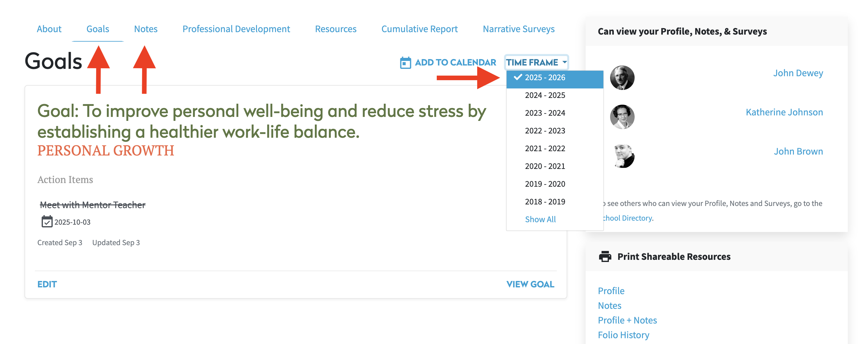The height and width of the screenshot is (344, 868).
Task: Expand the Time Frame dropdown
Action: pyautogui.click(x=536, y=63)
